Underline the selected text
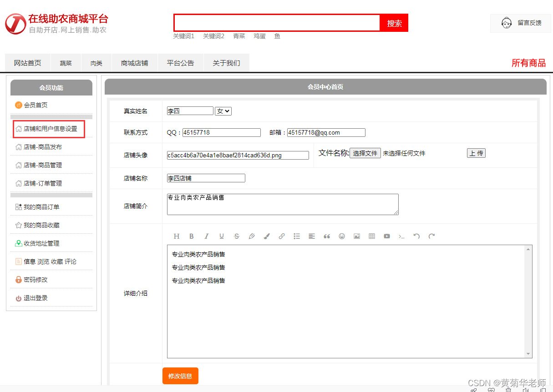The height and width of the screenshot is (392, 553). 221,236
